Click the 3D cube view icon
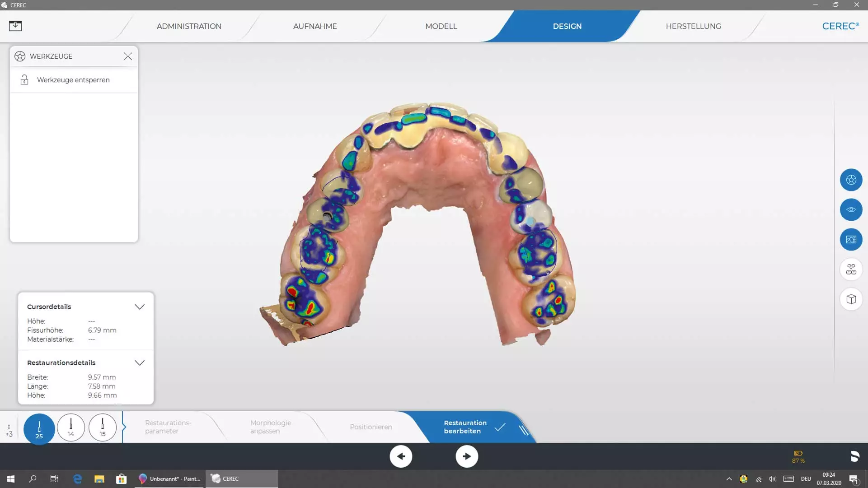 coord(851,299)
